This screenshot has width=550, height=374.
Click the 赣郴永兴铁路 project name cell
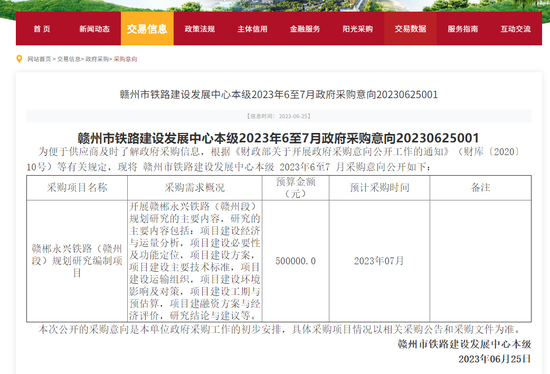pos(77,261)
